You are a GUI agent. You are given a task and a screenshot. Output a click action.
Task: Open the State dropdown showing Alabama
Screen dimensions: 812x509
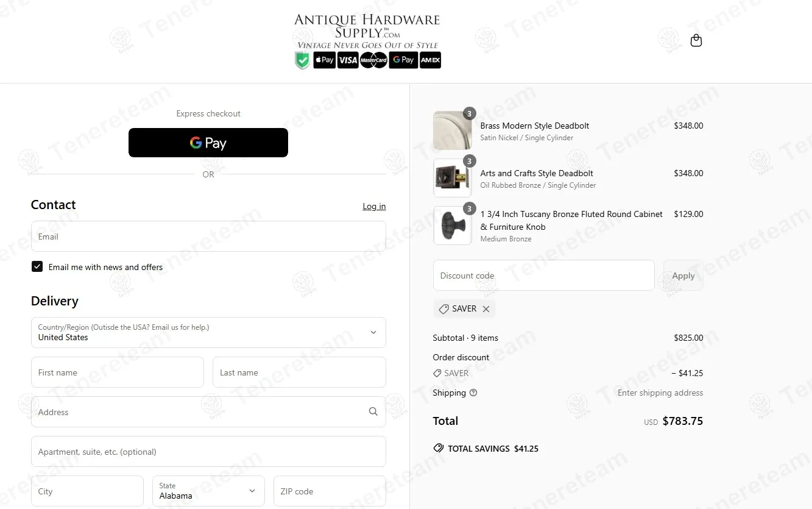[x=208, y=491]
